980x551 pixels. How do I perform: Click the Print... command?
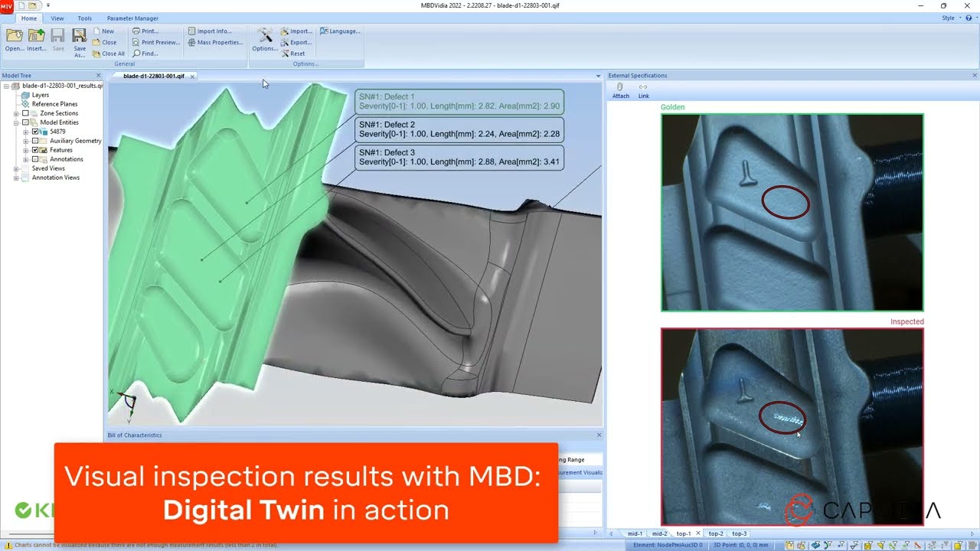click(x=145, y=31)
